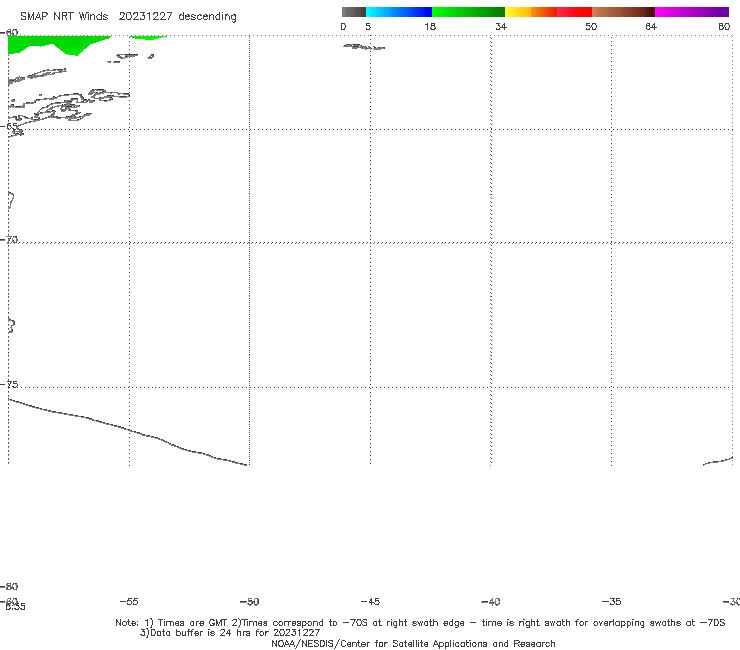Click the large green wind data patch
This screenshot has height=650, width=740.
click(x=57, y=43)
